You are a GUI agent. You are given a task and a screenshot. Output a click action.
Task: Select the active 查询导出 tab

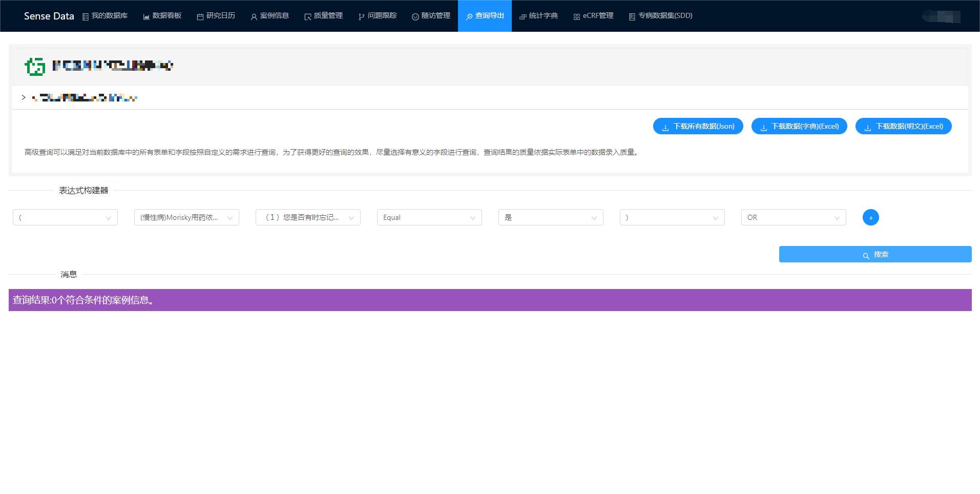(485, 16)
